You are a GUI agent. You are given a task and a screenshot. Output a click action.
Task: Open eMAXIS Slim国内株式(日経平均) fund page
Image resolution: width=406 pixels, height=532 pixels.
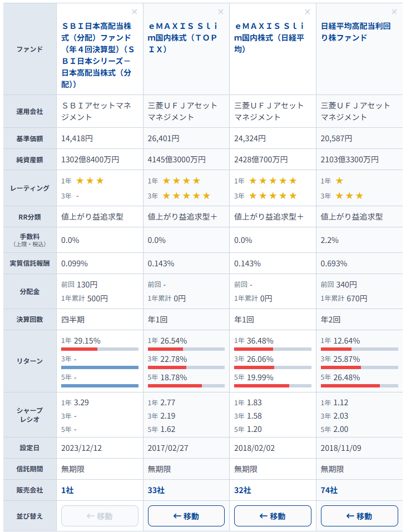click(271, 37)
